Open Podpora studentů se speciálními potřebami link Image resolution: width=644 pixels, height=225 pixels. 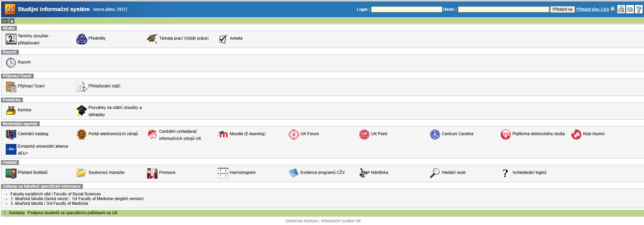[73, 213]
